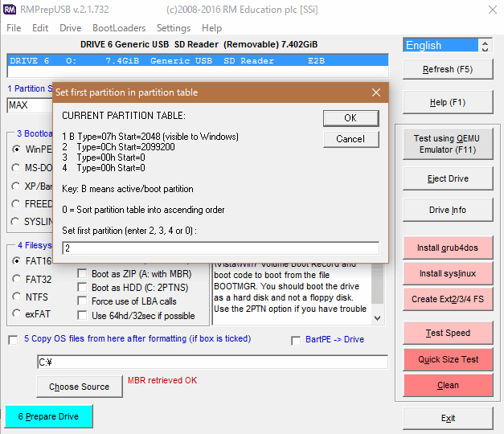Click the red Clean button
This screenshot has width=504, height=434.
click(x=448, y=385)
